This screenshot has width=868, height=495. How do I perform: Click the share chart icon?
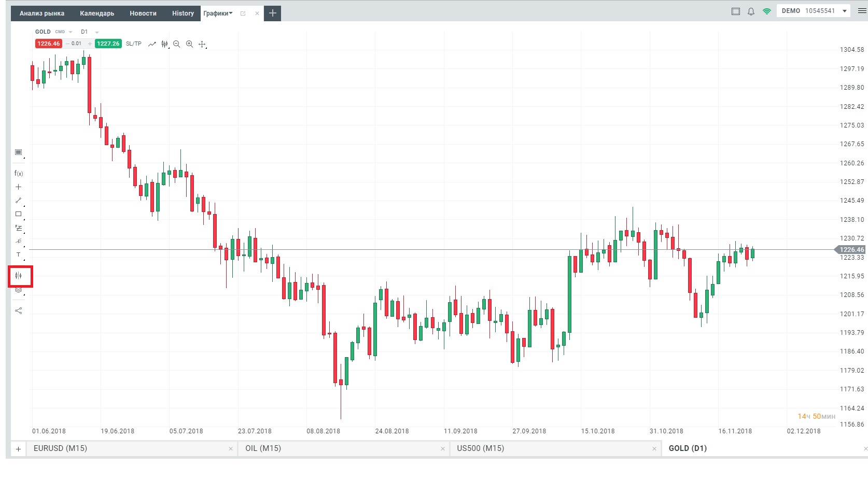click(x=18, y=310)
